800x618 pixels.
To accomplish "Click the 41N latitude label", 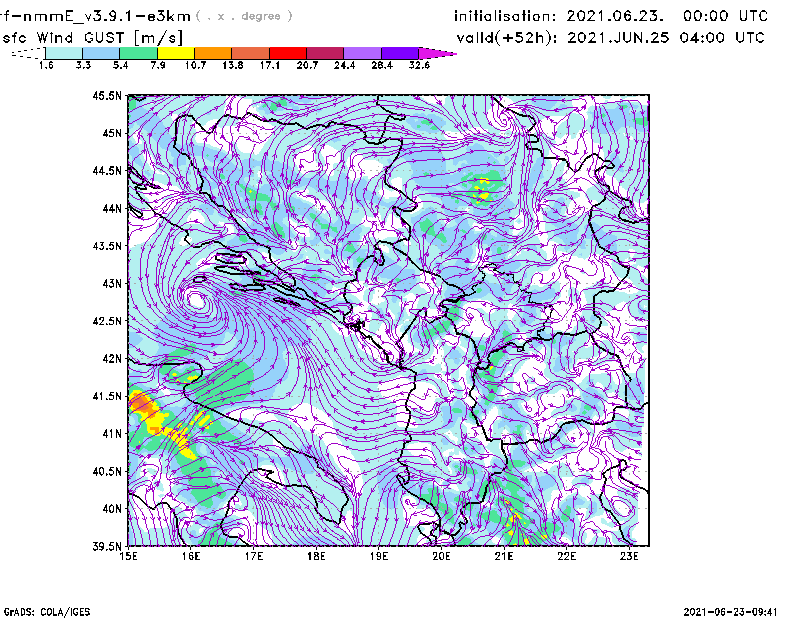I will coord(112,434).
